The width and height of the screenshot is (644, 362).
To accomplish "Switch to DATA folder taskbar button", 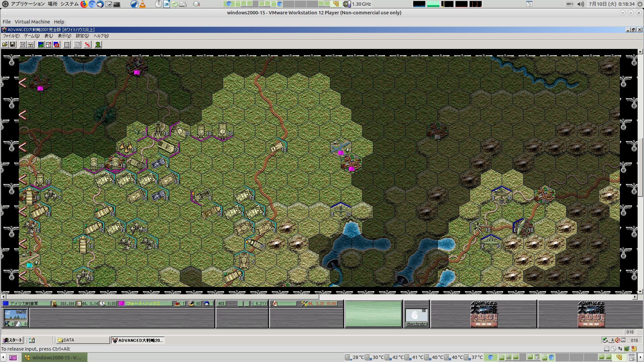I will pyautogui.click(x=82, y=340).
